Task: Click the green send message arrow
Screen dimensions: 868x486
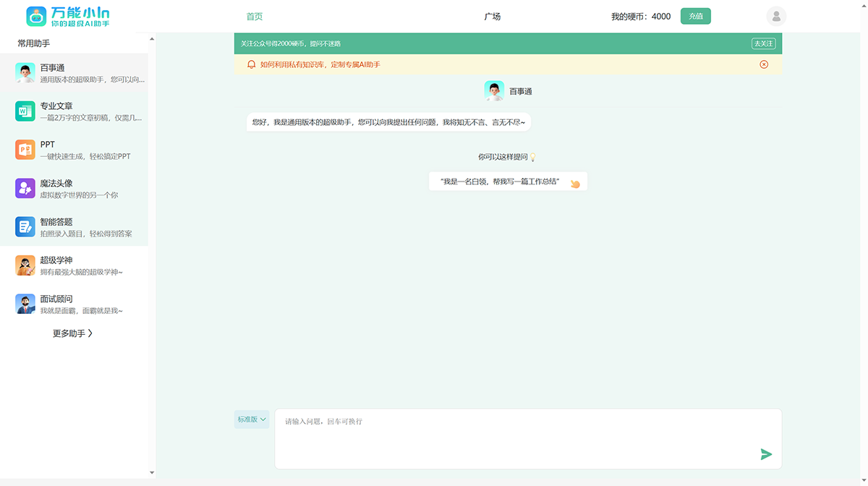Action: coord(765,454)
